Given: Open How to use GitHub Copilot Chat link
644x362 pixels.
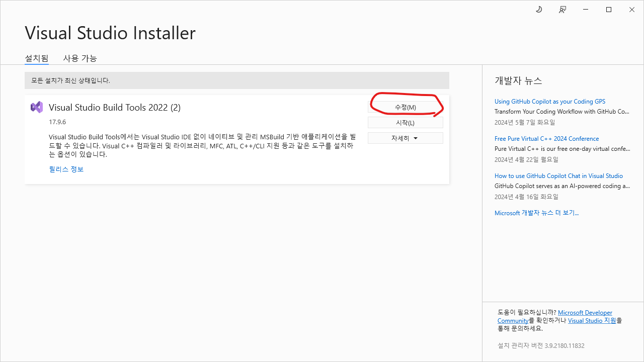Looking at the screenshot, I should coord(558,176).
